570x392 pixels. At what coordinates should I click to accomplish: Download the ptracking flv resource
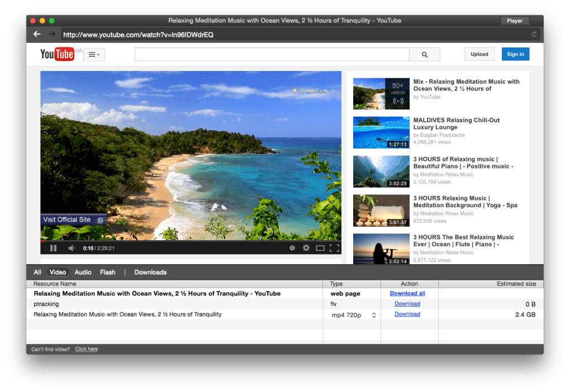coord(407,304)
